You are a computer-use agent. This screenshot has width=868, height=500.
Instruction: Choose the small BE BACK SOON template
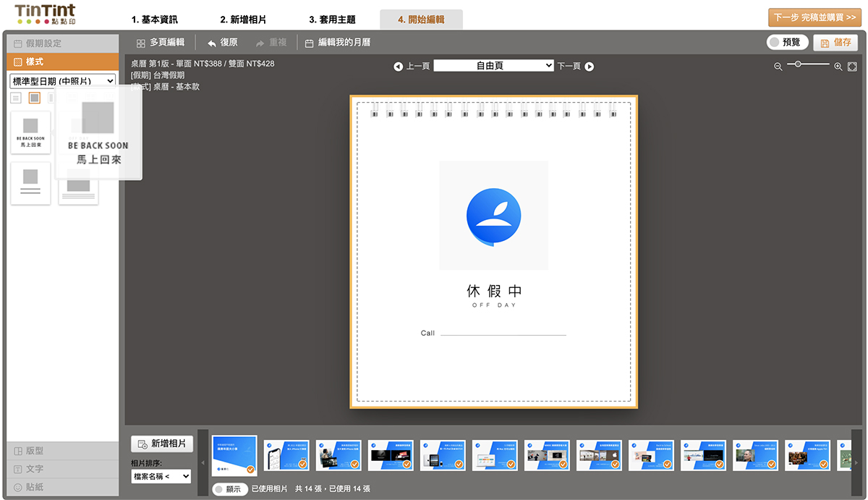click(x=30, y=132)
